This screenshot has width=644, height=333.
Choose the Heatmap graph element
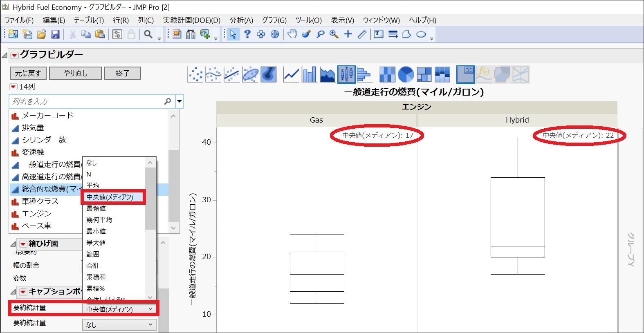[387, 74]
